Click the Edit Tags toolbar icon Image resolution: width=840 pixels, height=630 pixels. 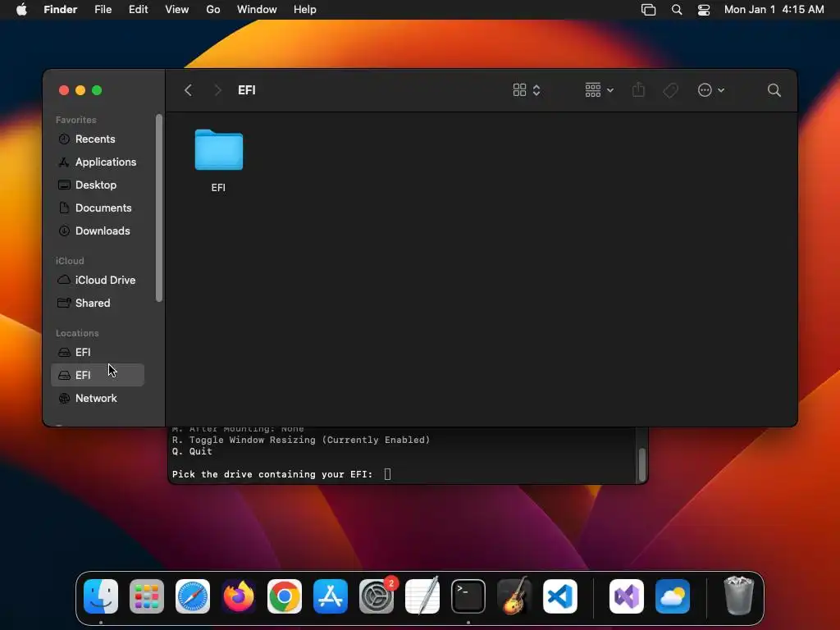coord(670,90)
